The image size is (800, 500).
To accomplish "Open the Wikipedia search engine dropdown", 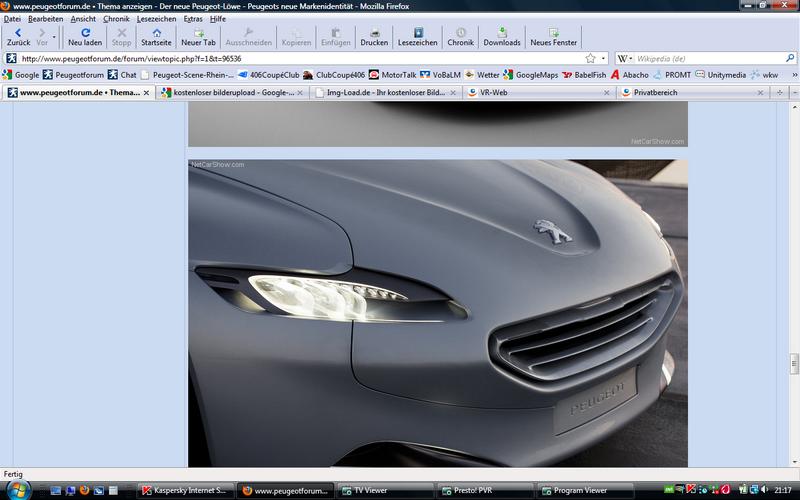I will coord(625,59).
